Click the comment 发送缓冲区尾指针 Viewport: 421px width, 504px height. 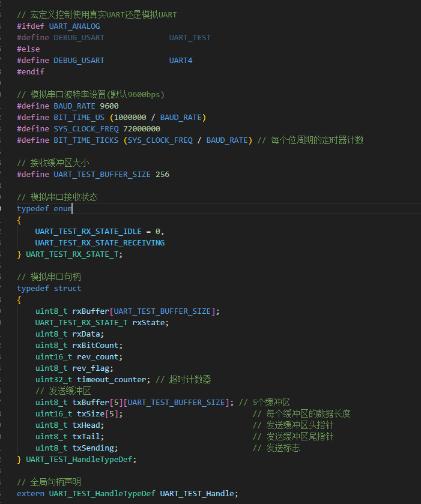click(293, 437)
